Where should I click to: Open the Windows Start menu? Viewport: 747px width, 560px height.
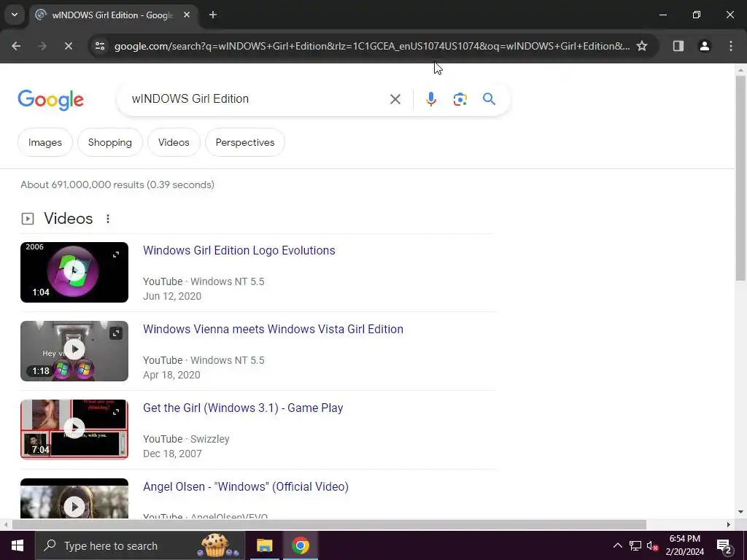pos(18,545)
